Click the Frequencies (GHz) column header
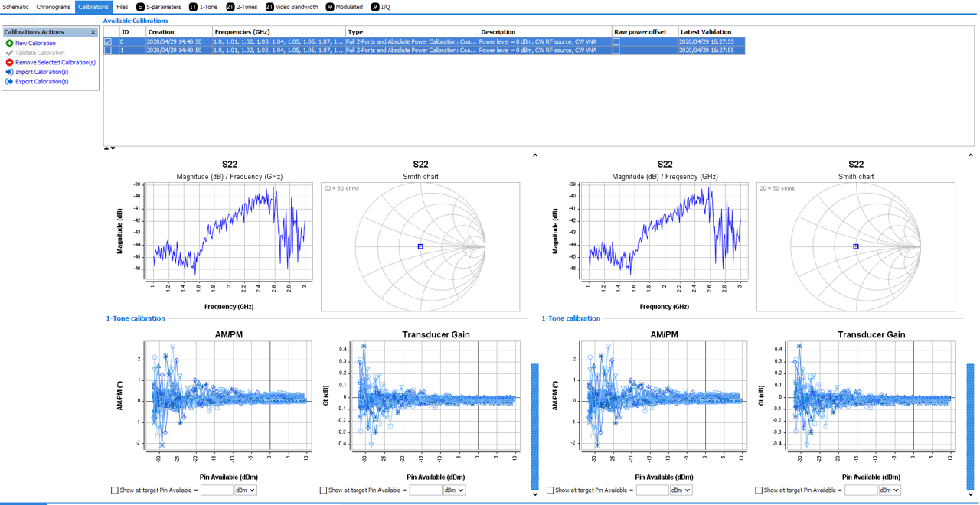The image size is (980, 505). pos(279,32)
